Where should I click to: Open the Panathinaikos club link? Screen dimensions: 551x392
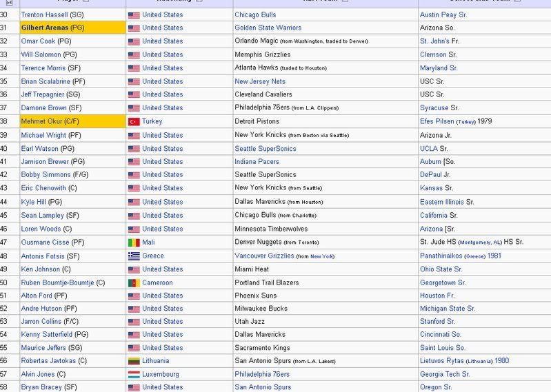[x=441, y=256]
